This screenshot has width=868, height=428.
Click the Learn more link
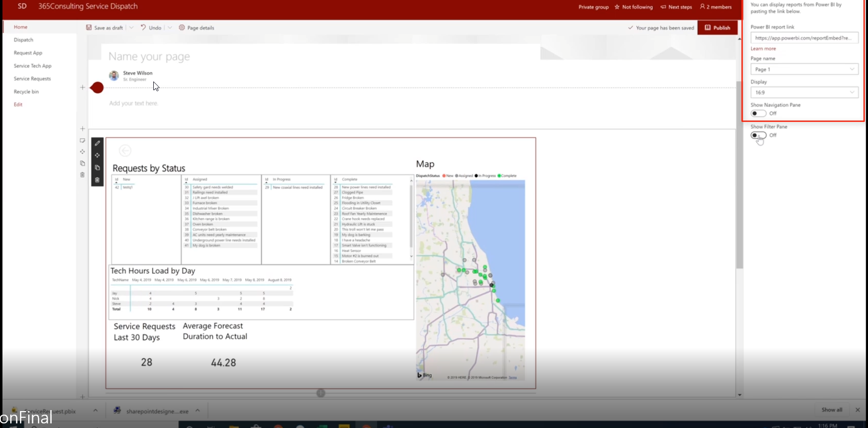[x=763, y=49]
